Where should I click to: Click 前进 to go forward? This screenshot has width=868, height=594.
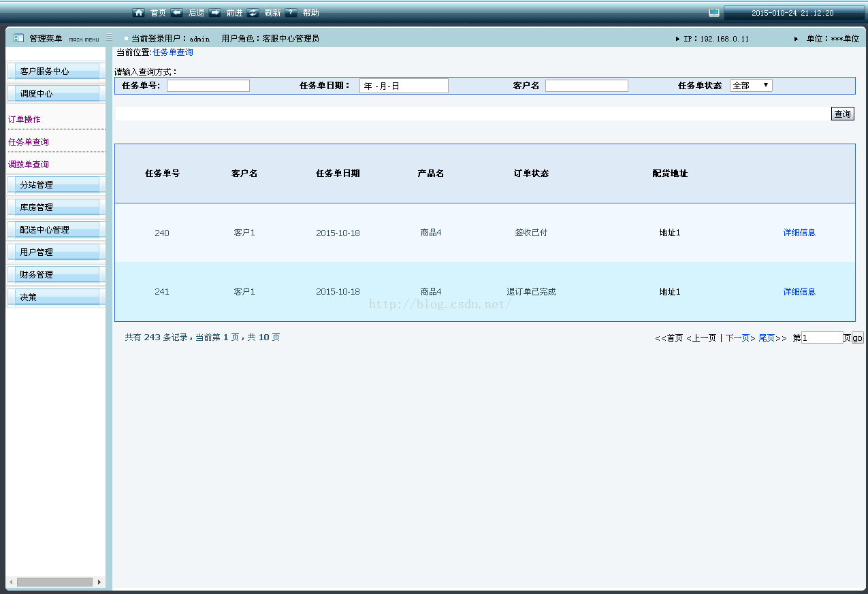pyautogui.click(x=234, y=13)
